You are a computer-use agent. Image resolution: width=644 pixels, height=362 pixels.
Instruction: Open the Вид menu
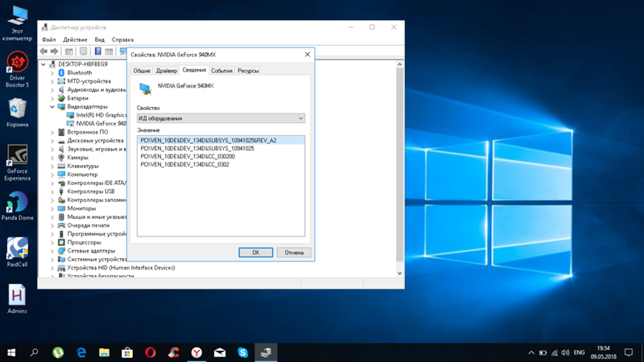pyautogui.click(x=99, y=39)
